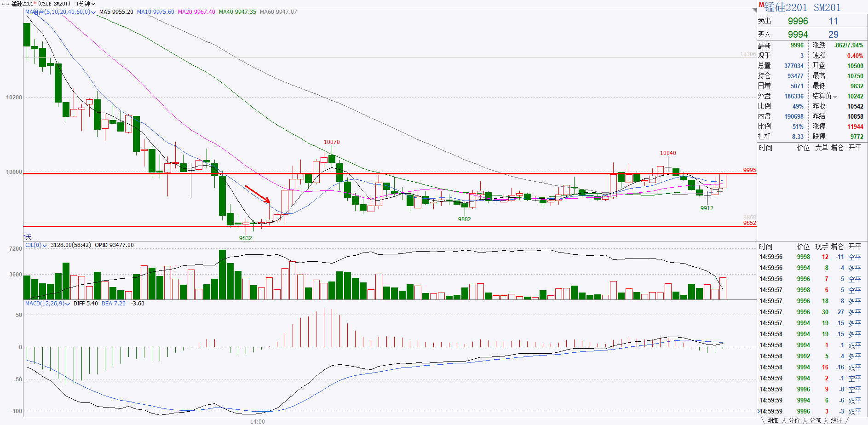Switch to the 明细 tab

click(773, 420)
